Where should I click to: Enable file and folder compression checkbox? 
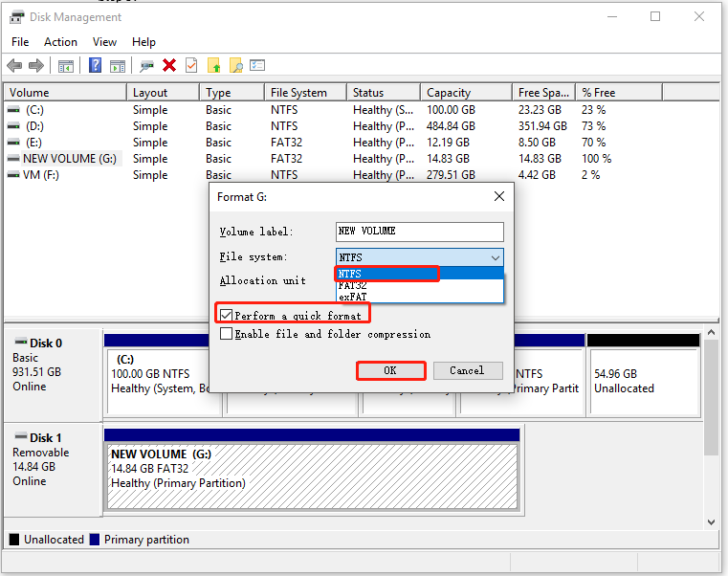(x=227, y=334)
